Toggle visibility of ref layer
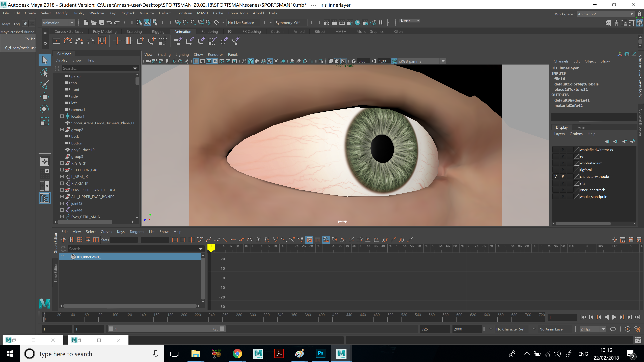The image size is (644, 362). [x=555, y=156]
